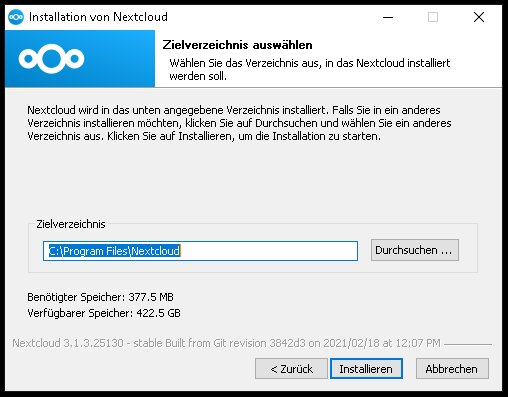The height and width of the screenshot is (397, 508).
Task: Cancel setup with the Abbrechen button
Action: 452,369
